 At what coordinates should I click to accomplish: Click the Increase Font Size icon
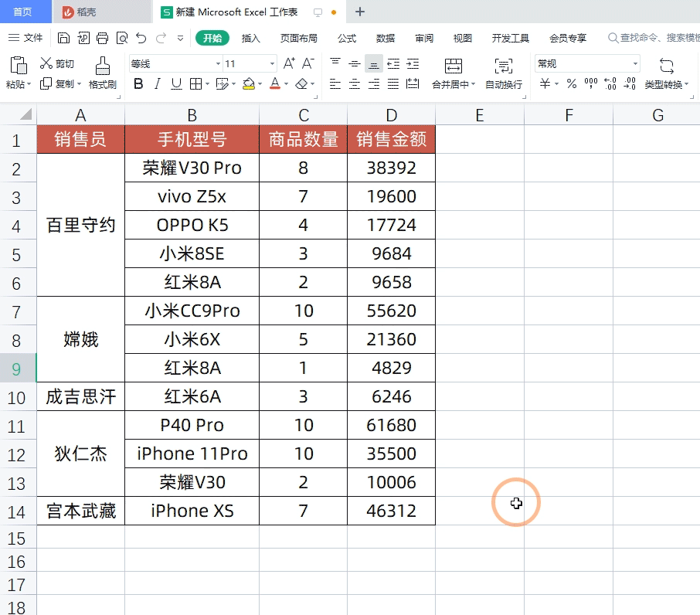point(287,63)
